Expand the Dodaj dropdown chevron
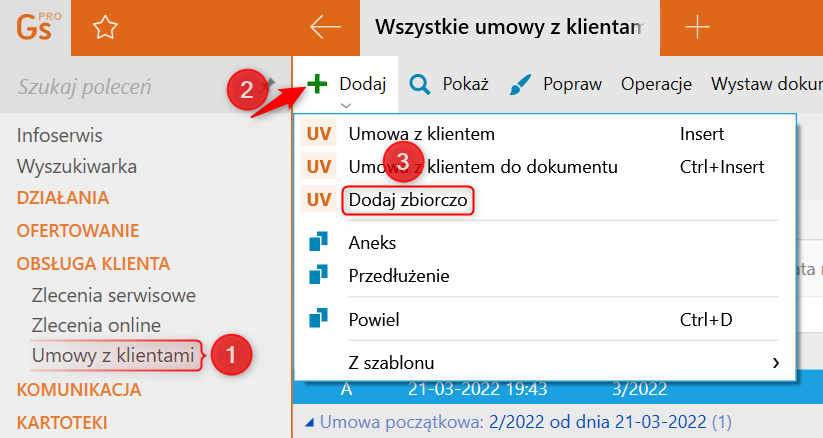 pos(346,104)
